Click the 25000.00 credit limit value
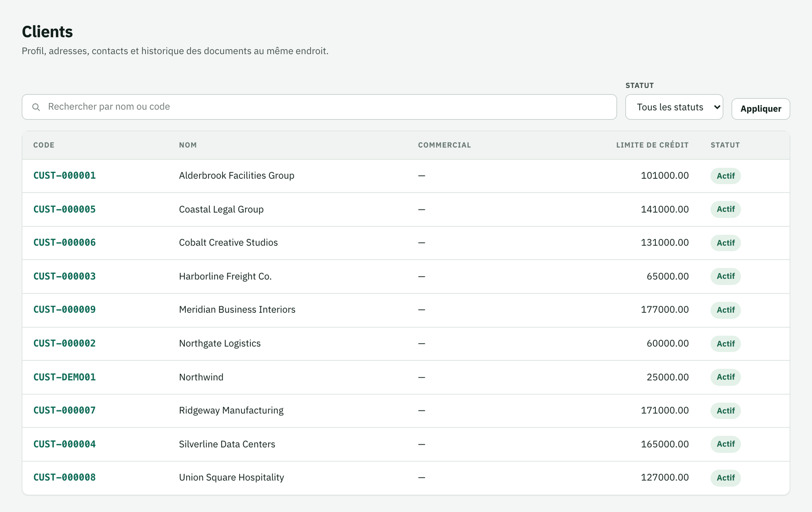812x512 pixels. coord(668,377)
